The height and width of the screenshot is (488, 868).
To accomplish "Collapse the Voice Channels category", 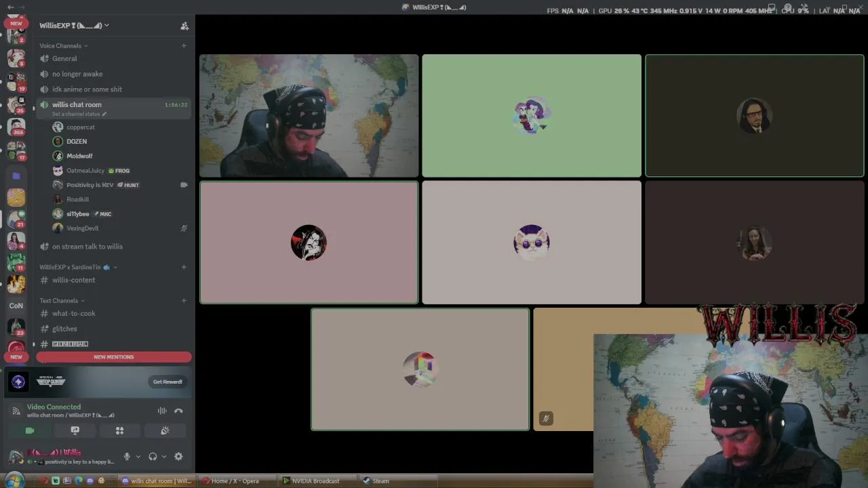I will [63, 46].
